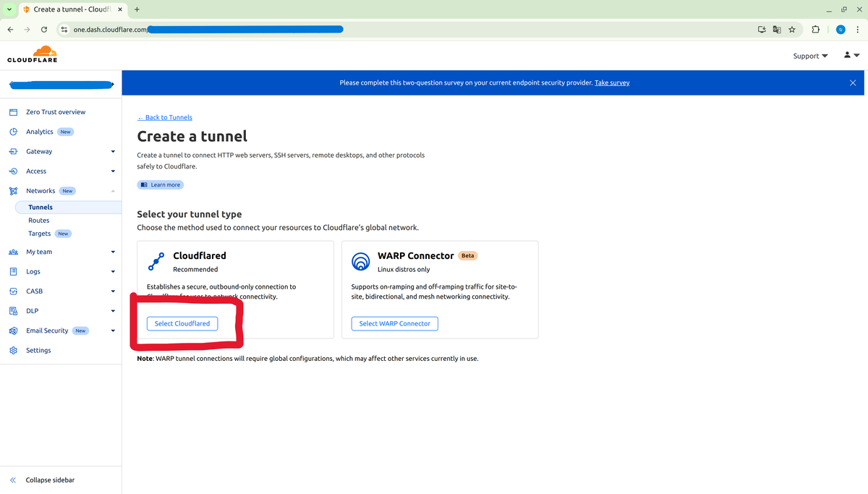Open browser extensions puzzle icon

[815, 30]
